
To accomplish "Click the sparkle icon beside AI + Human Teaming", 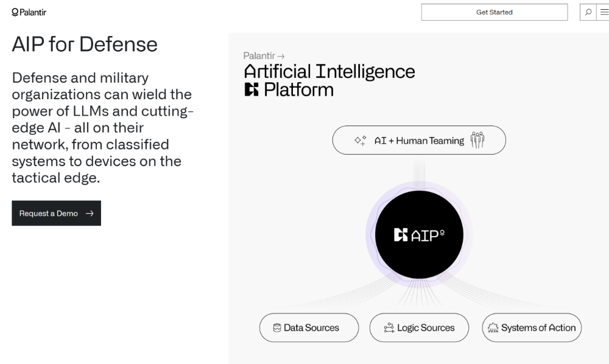I will click(360, 141).
